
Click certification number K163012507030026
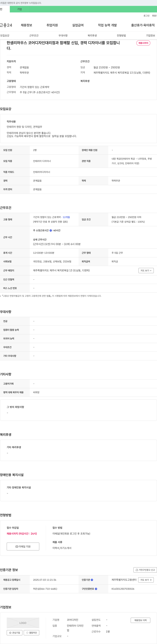pyautogui.click(x=123, y=589)
